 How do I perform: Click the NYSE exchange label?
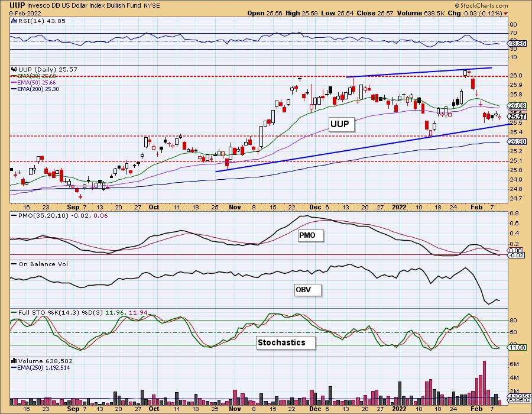click(x=152, y=6)
